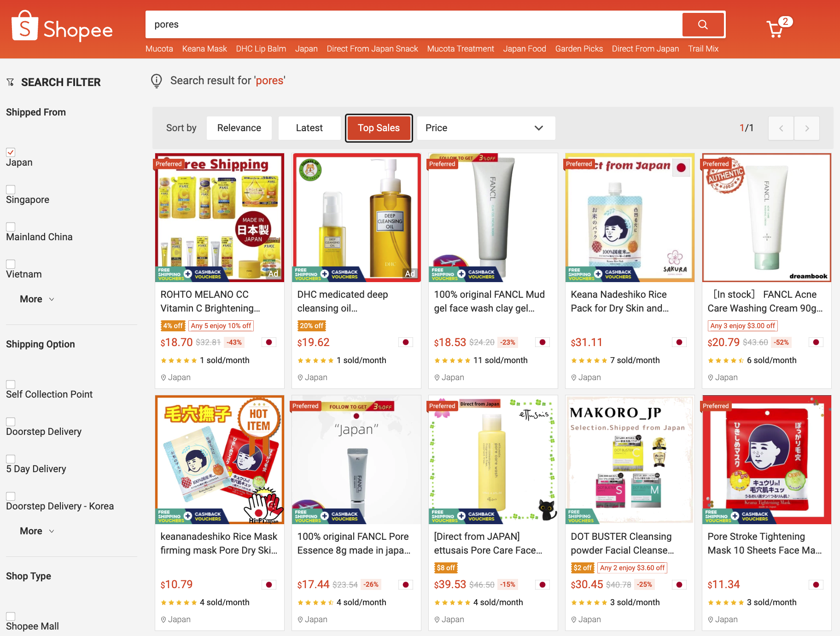
Task: Click the search filter funnel icon
Action: [10, 82]
